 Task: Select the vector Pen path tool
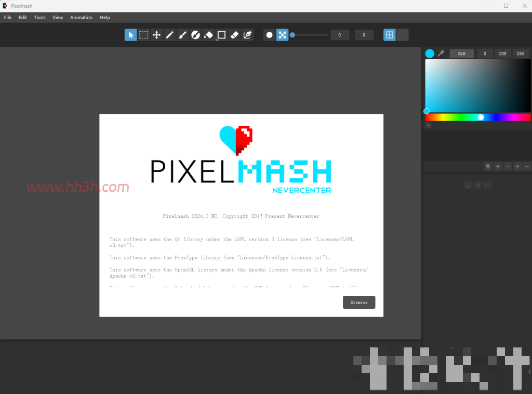(x=247, y=35)
